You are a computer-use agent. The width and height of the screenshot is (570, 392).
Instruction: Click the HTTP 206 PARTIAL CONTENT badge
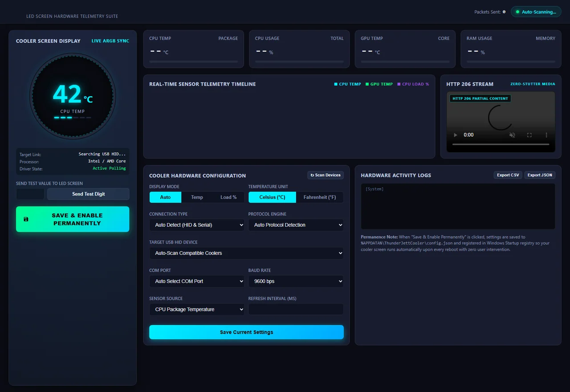[x=480, y=98]
